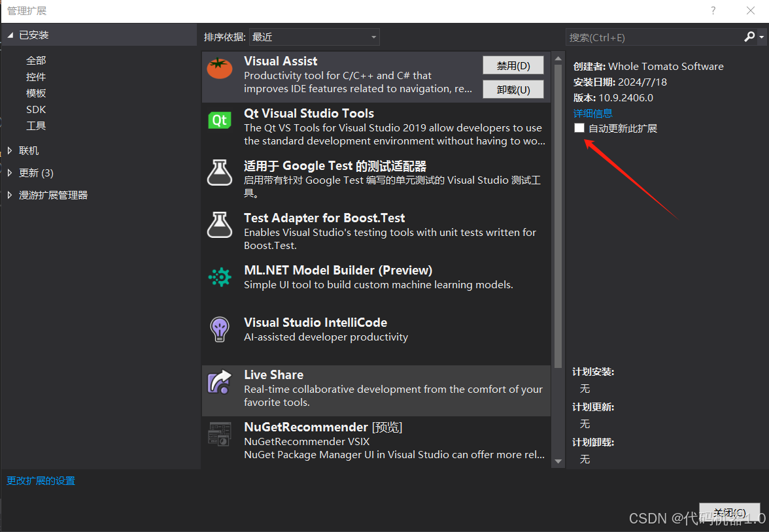
Task: Click the 禁用(D) button for Visual Assist
Action: click(x=513, y=65)
